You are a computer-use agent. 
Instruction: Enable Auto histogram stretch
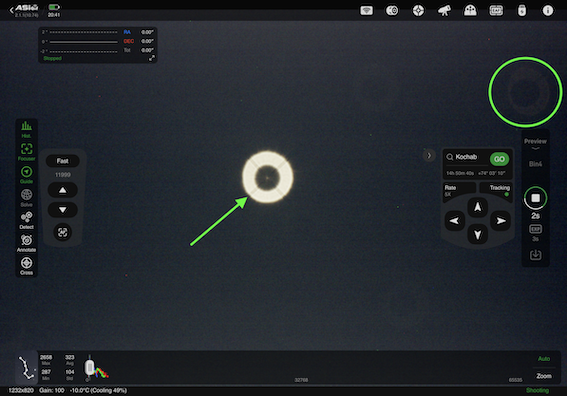[544, 359]
